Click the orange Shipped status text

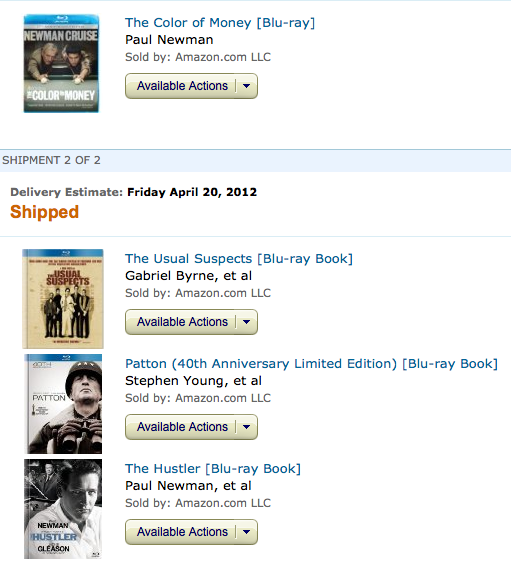(44, 212)
